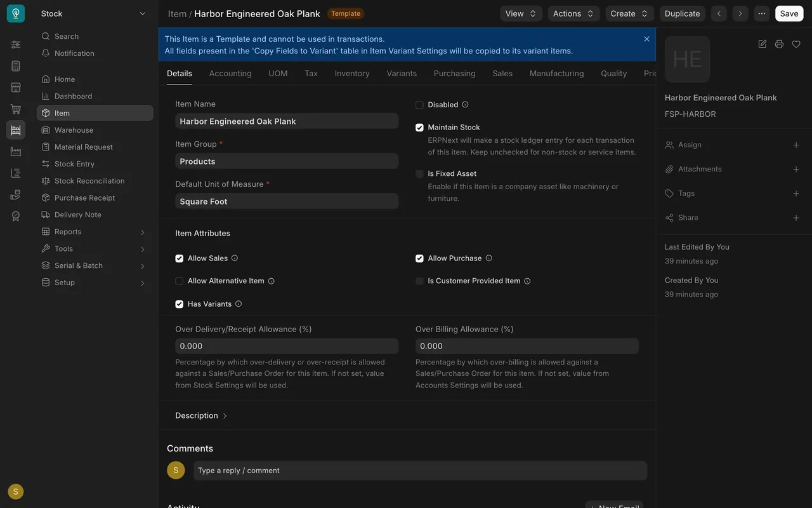812x508 pixels.
Task: Click the comment reply input field
Action: (x=420, y=471)
